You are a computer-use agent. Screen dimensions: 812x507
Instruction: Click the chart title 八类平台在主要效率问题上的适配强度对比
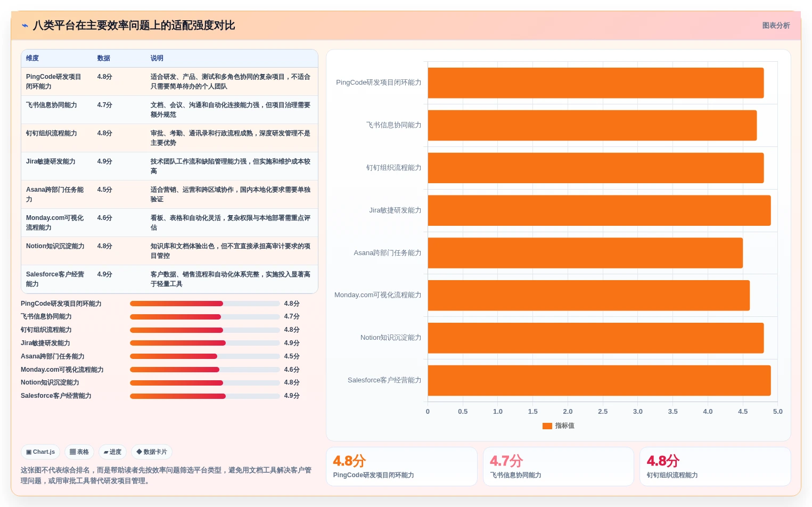point(134,26)
